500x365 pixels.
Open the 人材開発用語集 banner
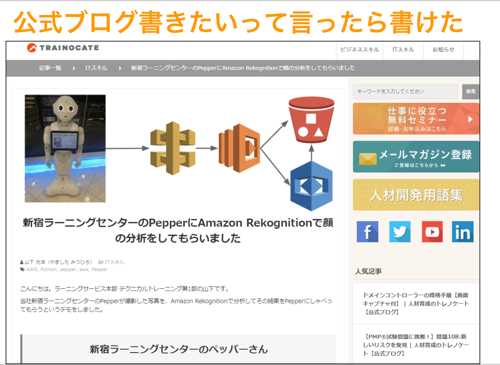tap(416, 195)
